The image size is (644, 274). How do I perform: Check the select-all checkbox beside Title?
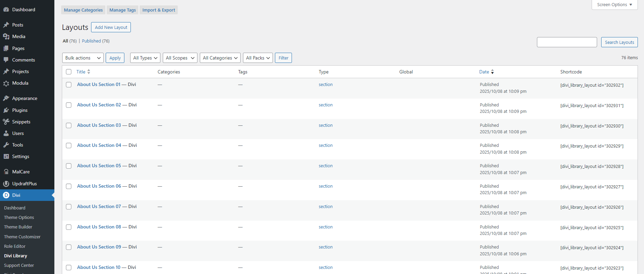pyautogui.click(x=69, y=72)
